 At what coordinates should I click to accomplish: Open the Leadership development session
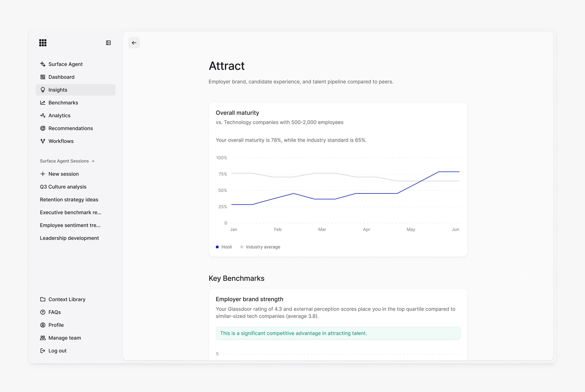pos(76,238)
